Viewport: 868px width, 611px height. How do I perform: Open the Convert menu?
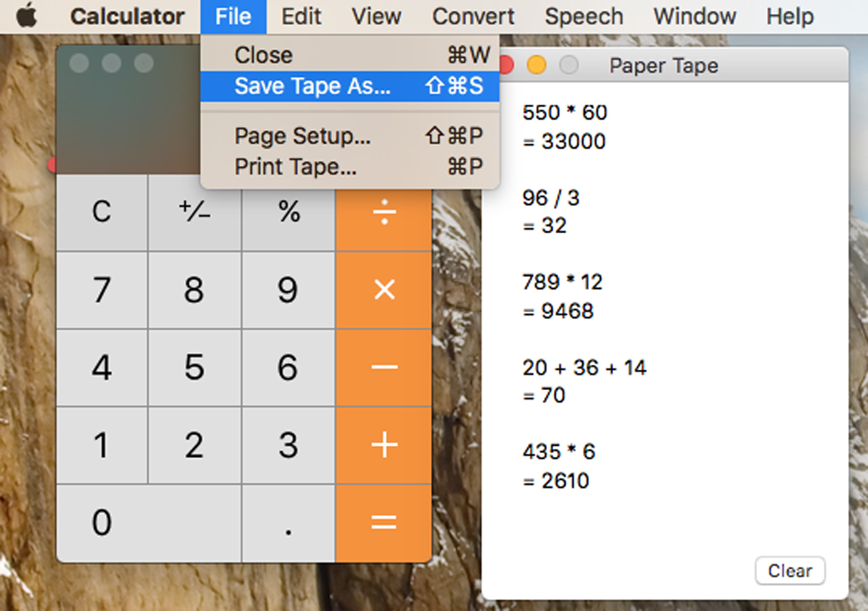[x=473, y=16]
